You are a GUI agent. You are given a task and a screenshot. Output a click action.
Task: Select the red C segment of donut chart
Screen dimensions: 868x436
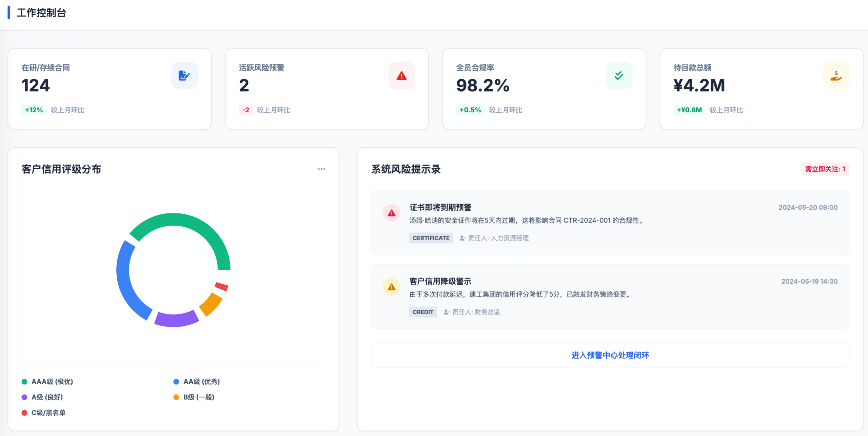tap(222, 286)
